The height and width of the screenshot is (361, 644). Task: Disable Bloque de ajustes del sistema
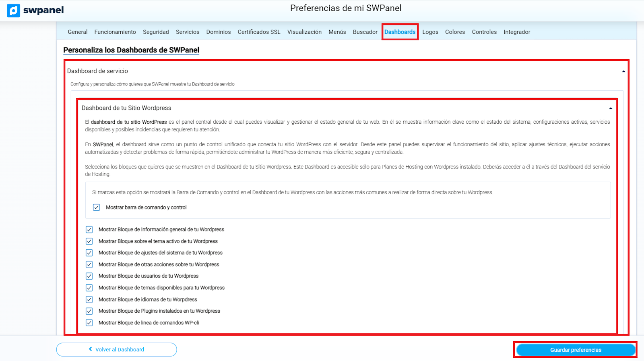(89, 253)
